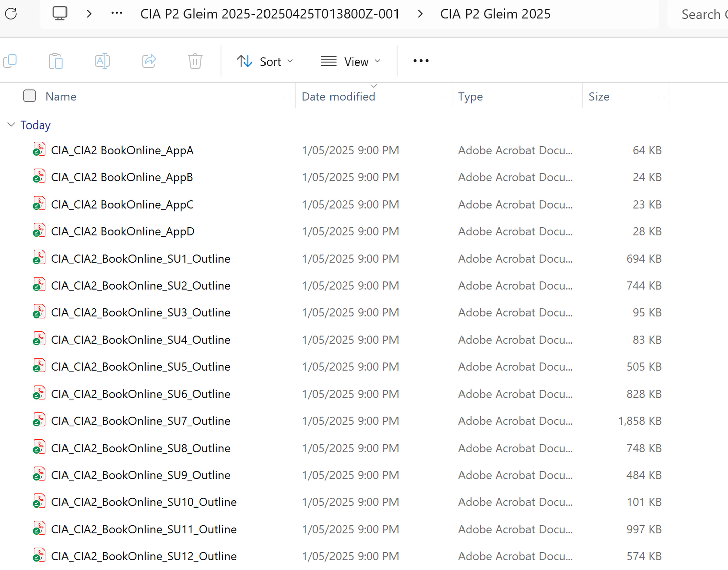
Task: Click the Refresh icon in address bar
Action: pyautogui.click(x=11, y=14)
